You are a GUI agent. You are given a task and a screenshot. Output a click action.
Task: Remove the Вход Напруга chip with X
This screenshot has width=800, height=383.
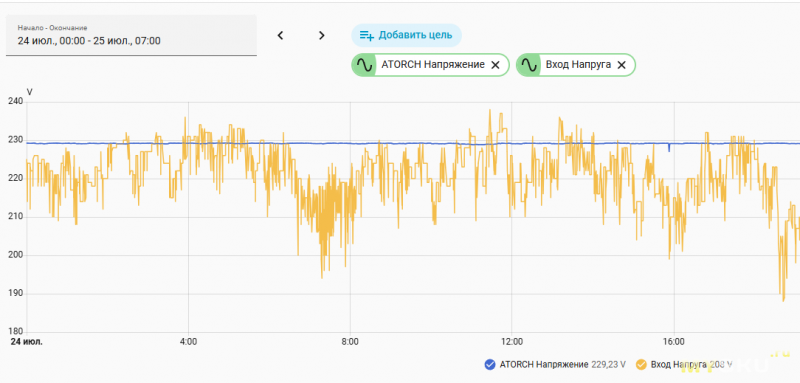click(621, 65)
